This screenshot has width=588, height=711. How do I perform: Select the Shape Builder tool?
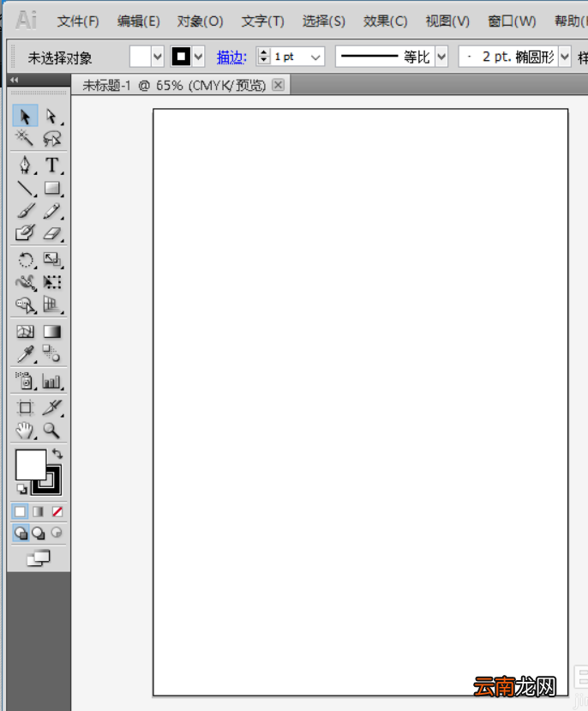click(25, 304)
